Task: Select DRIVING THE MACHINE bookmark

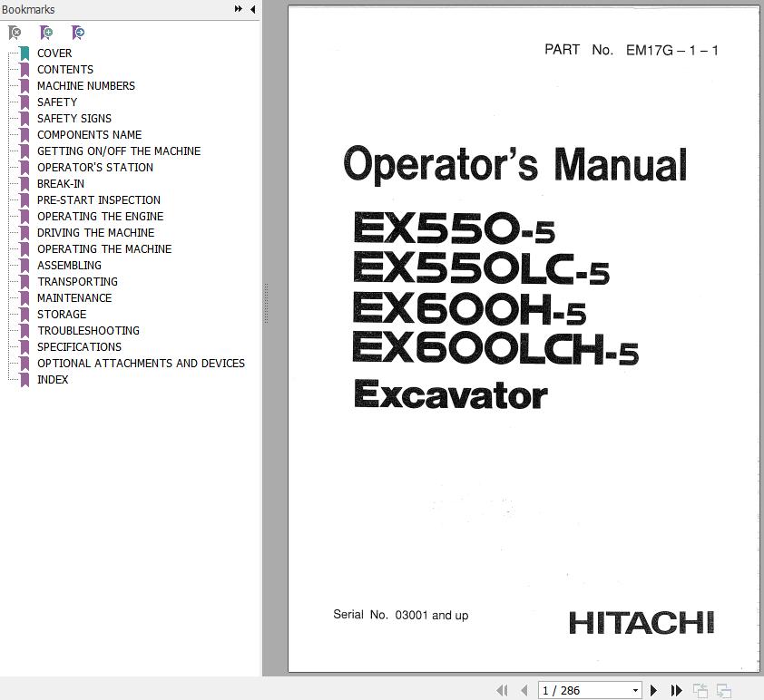Action: (x=95, y=233)
